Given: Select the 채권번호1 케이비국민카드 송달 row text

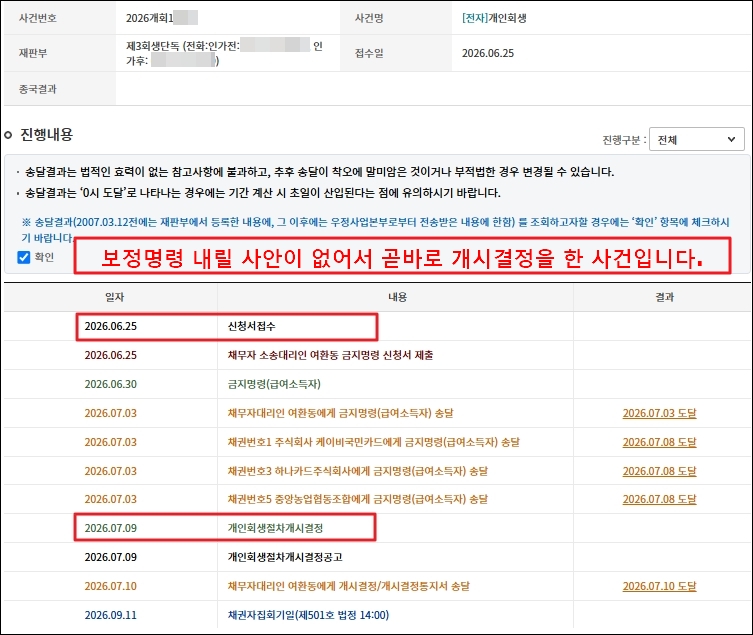Looking at the screenshot, I should [374, 442].
